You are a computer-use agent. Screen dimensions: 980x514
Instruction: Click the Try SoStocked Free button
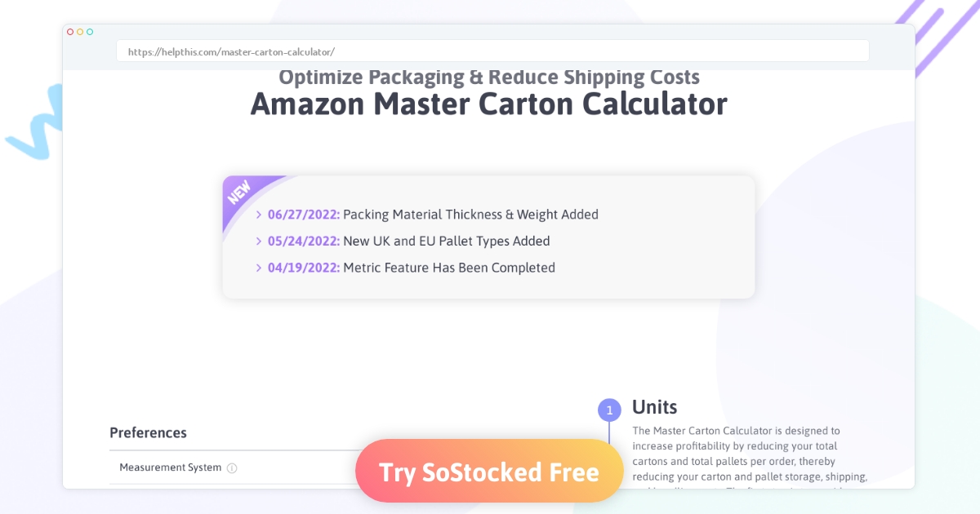point(489,472)
